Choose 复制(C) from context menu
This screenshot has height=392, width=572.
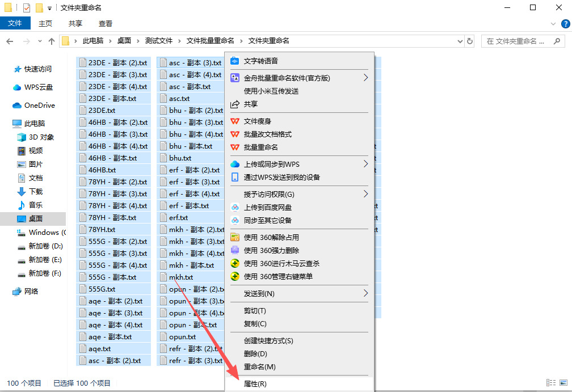pyautogui.click(x=299, y=324)
